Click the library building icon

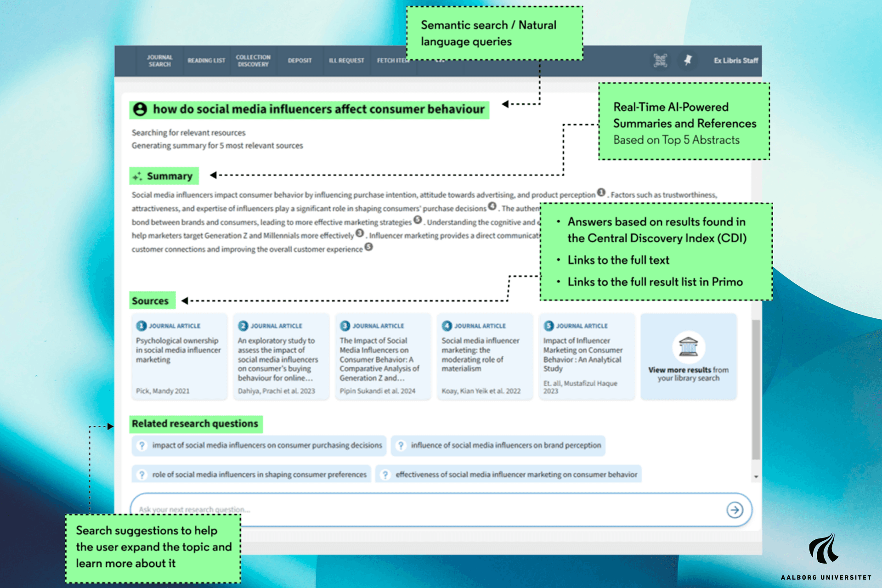click(688, 347)
